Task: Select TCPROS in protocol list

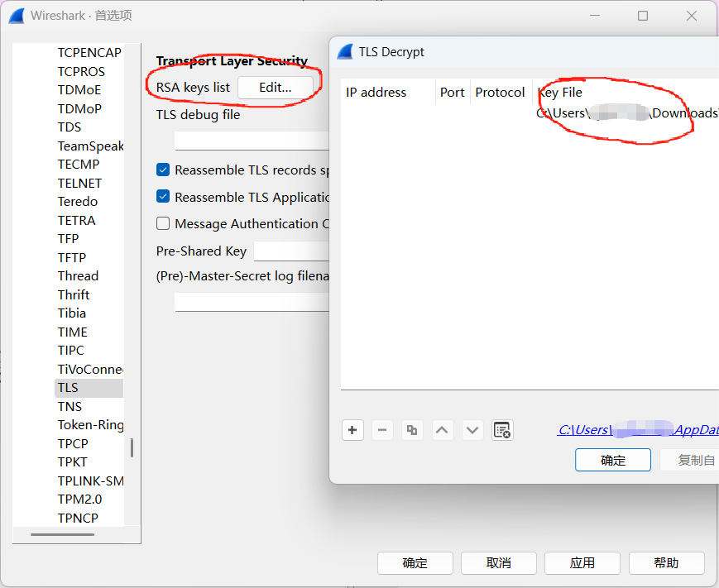Action: pyautogui.click(x=81, y=71)
